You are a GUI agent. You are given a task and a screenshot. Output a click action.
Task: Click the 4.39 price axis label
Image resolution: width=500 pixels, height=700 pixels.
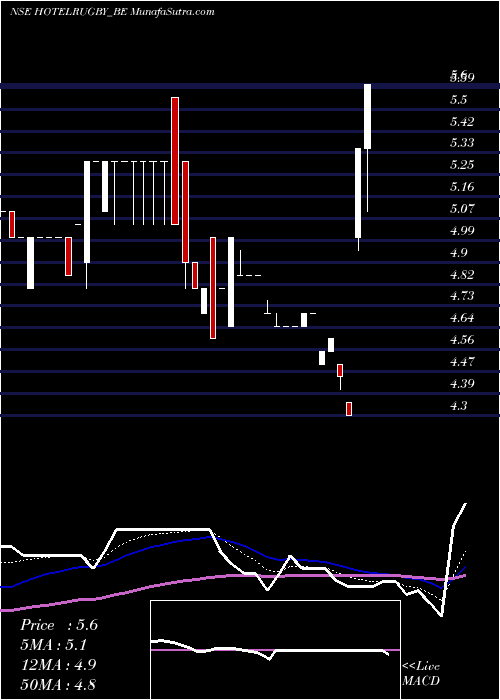pyautogui.click(x=462, y=384)
